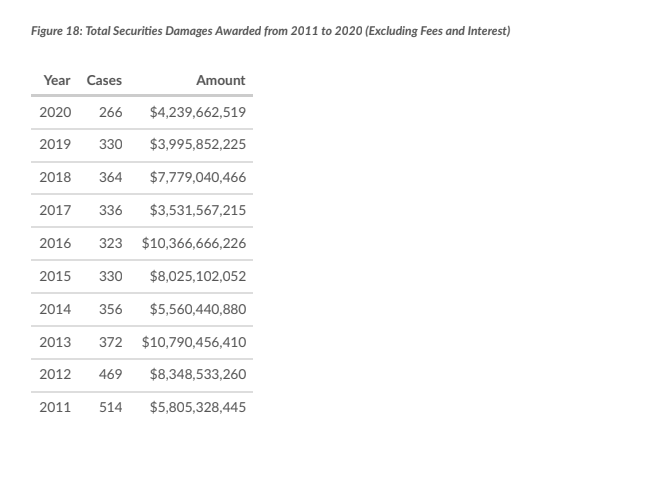Click the $5,805,328,445 amount cell

[x=197, y=408]
